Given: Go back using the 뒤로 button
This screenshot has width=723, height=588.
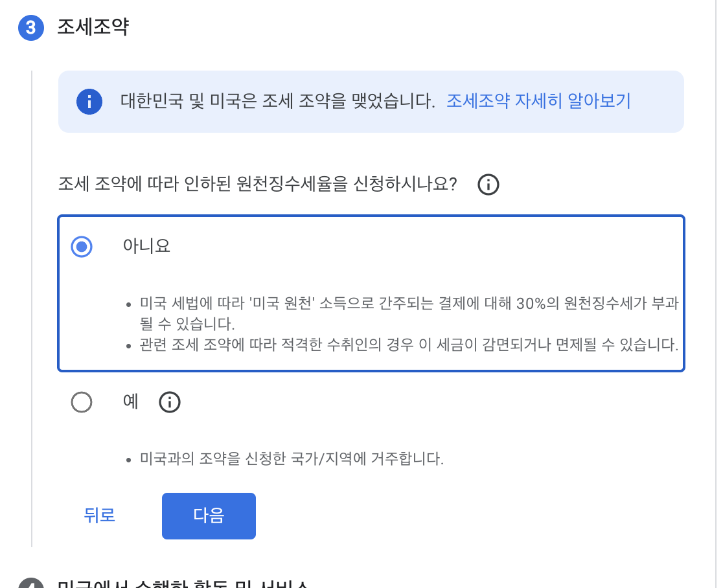Looking at the screenshot, I should click(100, 515).
